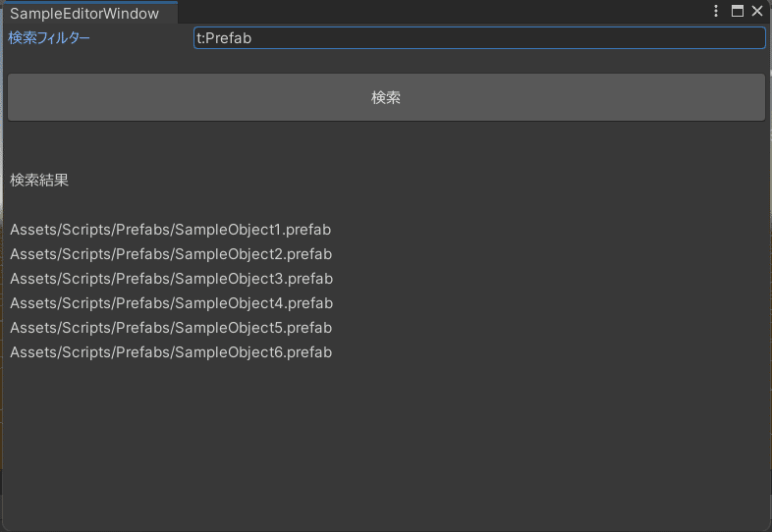This screenshot has width=772, height=532.
Task: Select the SampleObject1.prefab result path
Action: tap(171, 230)
